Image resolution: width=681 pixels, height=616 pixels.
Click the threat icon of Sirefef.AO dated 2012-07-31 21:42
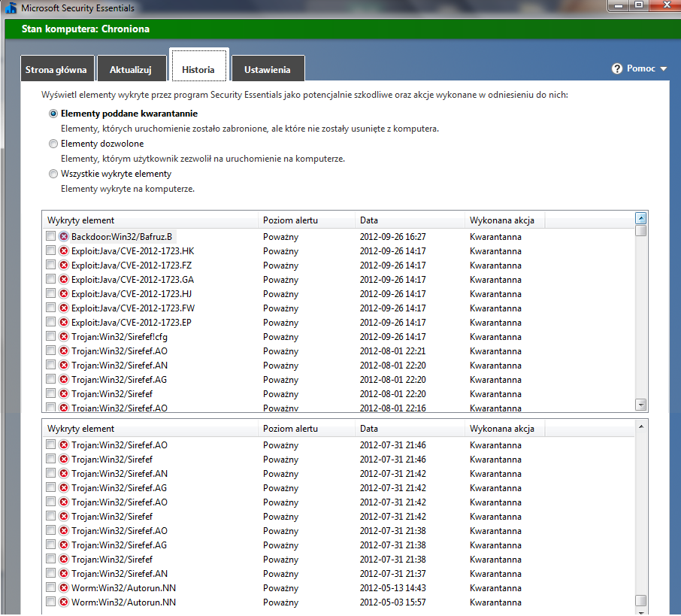64,502
